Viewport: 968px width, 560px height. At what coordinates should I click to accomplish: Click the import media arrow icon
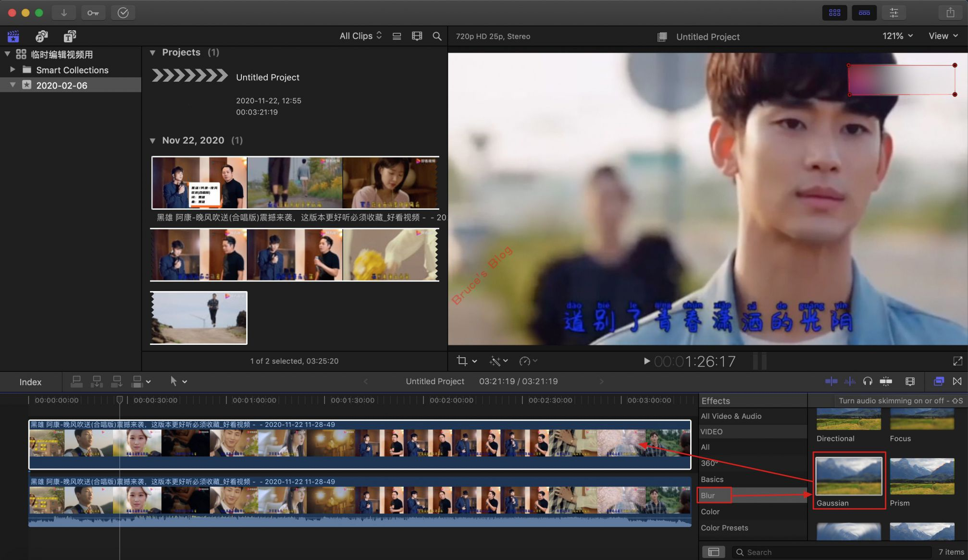(63, 13)
